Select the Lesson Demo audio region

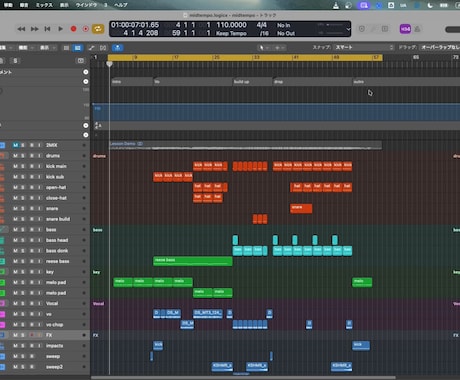(x=246, y=145)
